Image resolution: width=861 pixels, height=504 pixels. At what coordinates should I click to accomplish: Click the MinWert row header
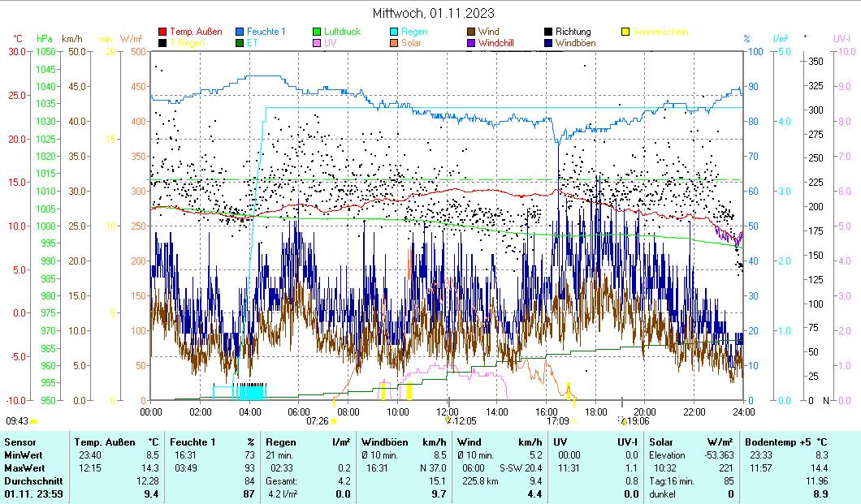[24, 455]
